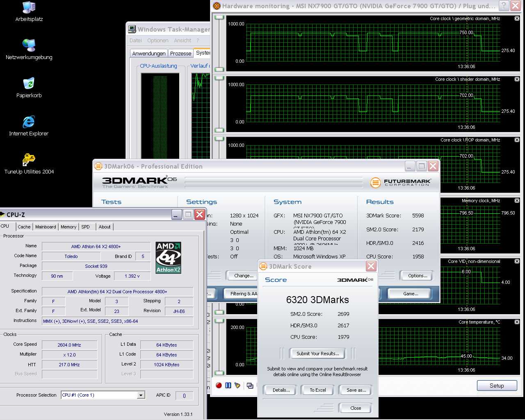Click the Hardware monitoring title bar icon
This screenshot has height=420, width=525.
pos(217,6)
